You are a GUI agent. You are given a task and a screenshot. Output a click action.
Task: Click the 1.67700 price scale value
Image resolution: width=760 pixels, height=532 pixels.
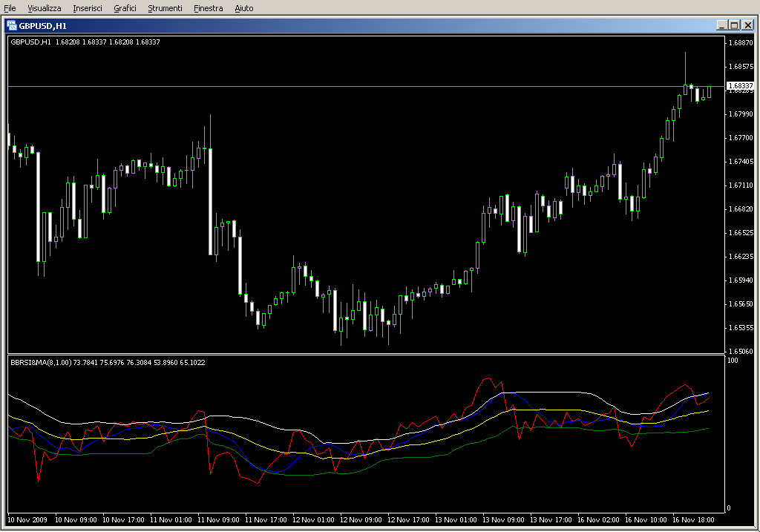point(741,137)
